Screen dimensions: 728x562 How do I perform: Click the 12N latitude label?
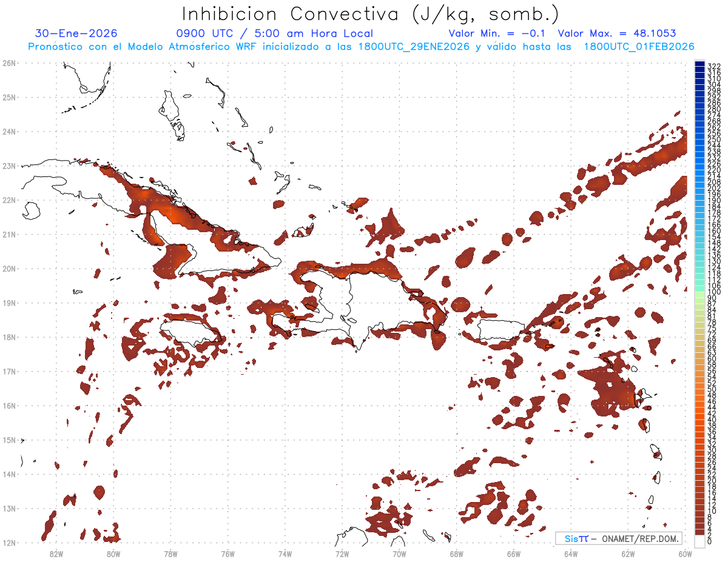tap(9, 543)
